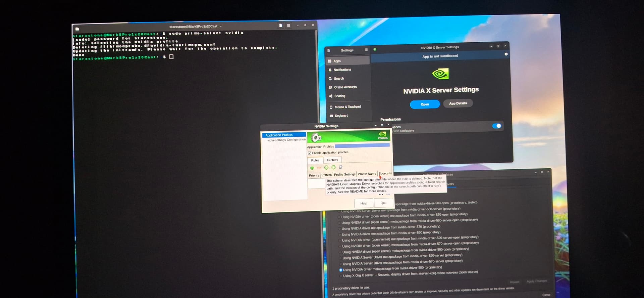644x298 pixels.
Task: Select the X.Org Nouveau open source driver
Action: click(341, 276)
